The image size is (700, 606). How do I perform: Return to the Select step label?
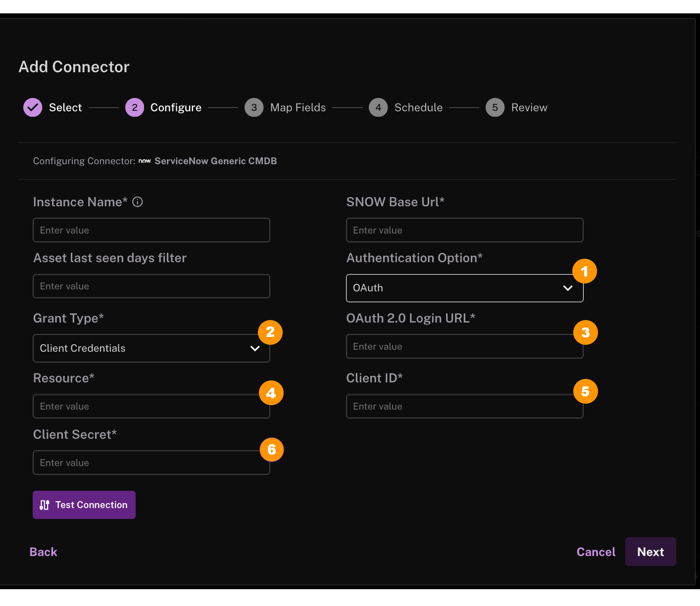pos(65,107)
